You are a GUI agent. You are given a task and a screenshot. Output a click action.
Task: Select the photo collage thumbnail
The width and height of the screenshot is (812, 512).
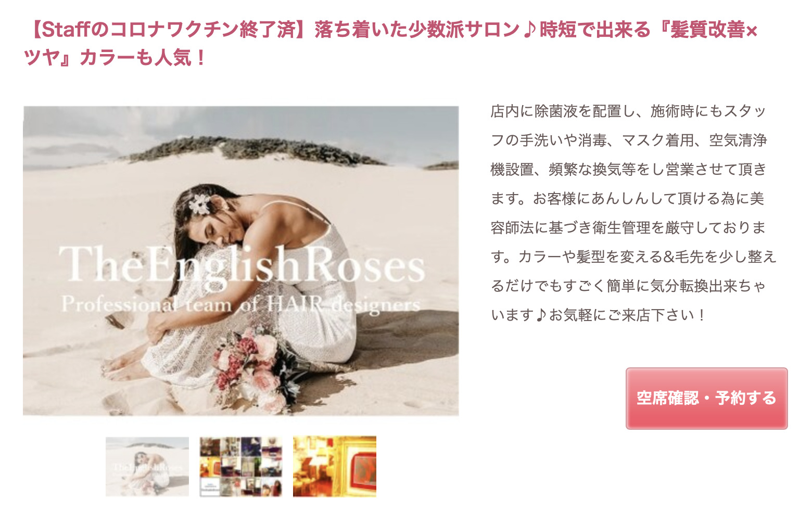[x=241, y=466]
